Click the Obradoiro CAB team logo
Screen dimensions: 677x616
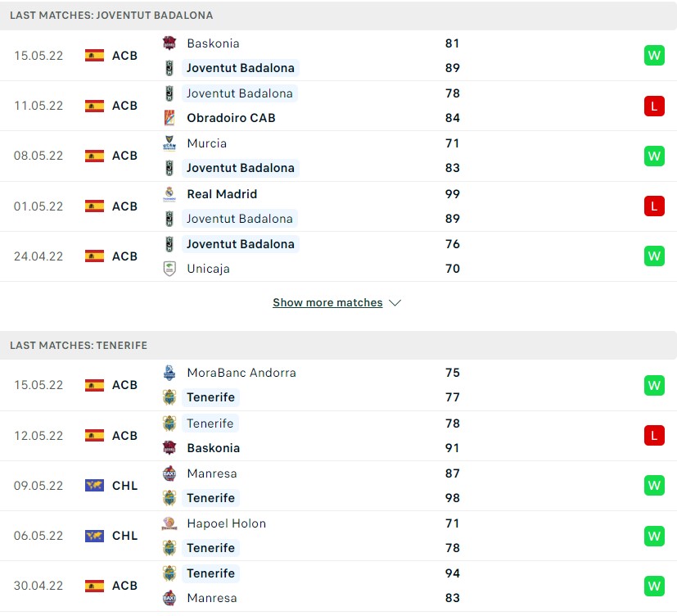[x=169, y=118]
